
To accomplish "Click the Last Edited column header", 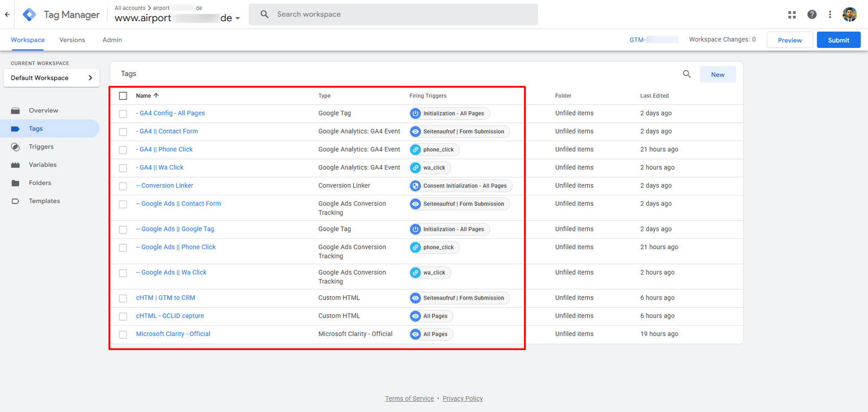I will 654,96.
